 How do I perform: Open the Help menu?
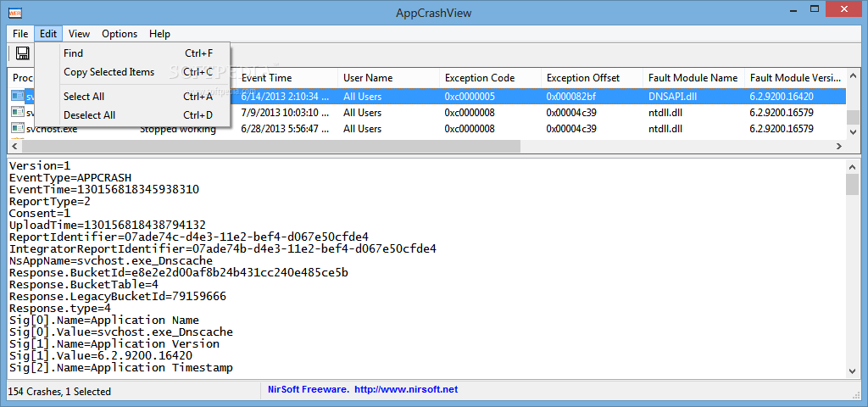click(x=159, y=34)
